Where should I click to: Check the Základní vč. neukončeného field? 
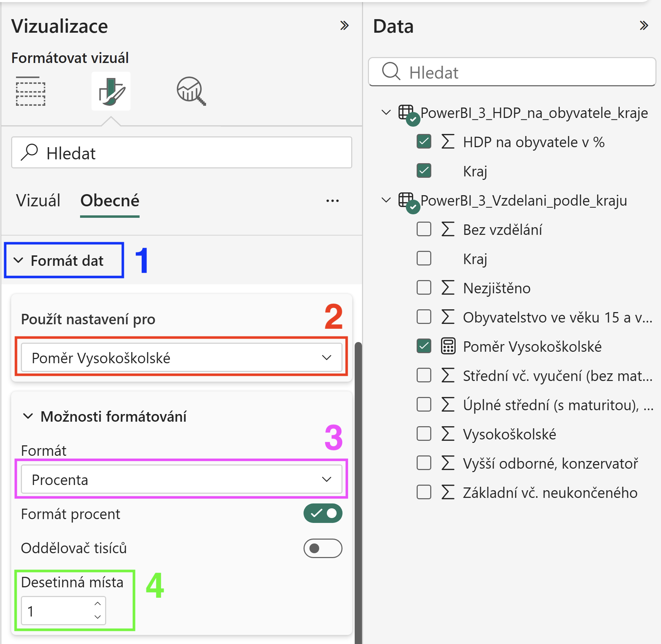tap(424, 492)
